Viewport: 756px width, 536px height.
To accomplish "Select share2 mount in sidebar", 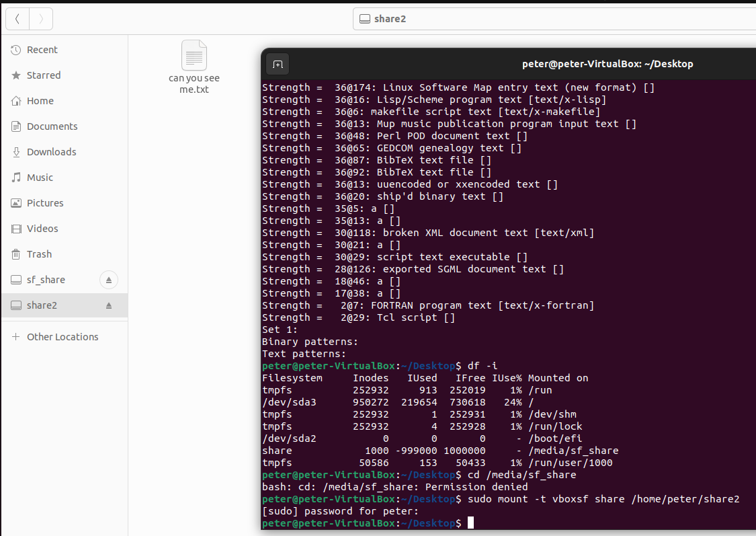I will pyautogui.click(x=65, y=305).
